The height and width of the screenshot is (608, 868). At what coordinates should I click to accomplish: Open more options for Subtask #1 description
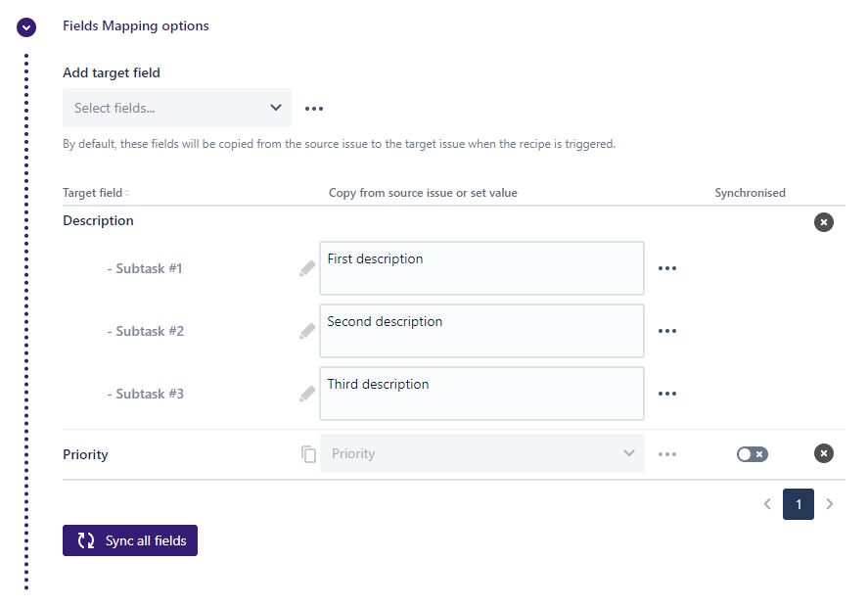(x=667, y=268)
